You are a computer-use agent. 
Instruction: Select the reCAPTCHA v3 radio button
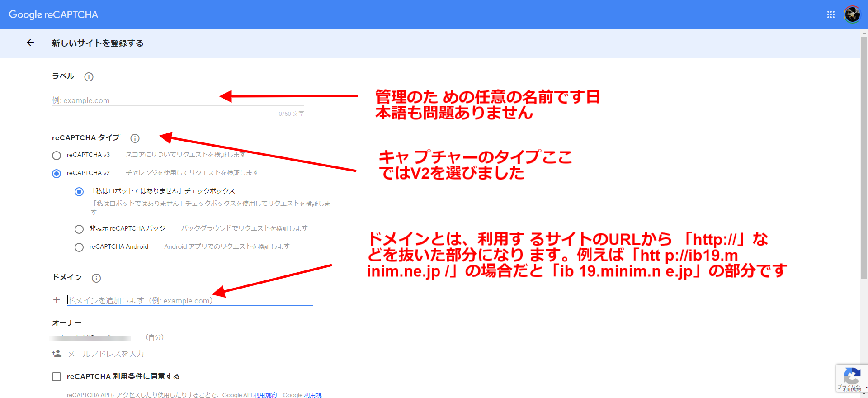click(57, 156)
